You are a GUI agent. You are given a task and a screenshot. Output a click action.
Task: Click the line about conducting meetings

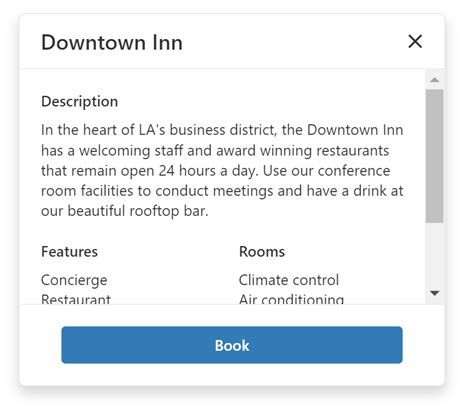click(x=222, y=191)
